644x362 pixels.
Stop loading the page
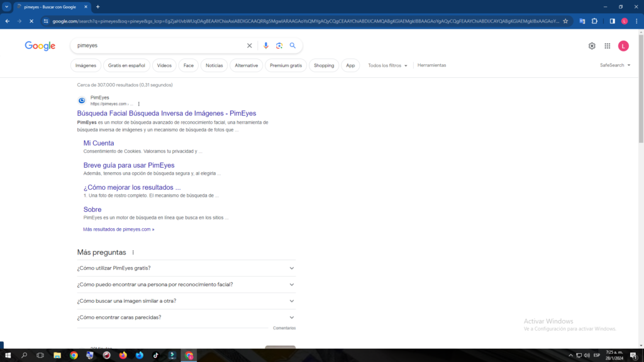click(31, 21)
